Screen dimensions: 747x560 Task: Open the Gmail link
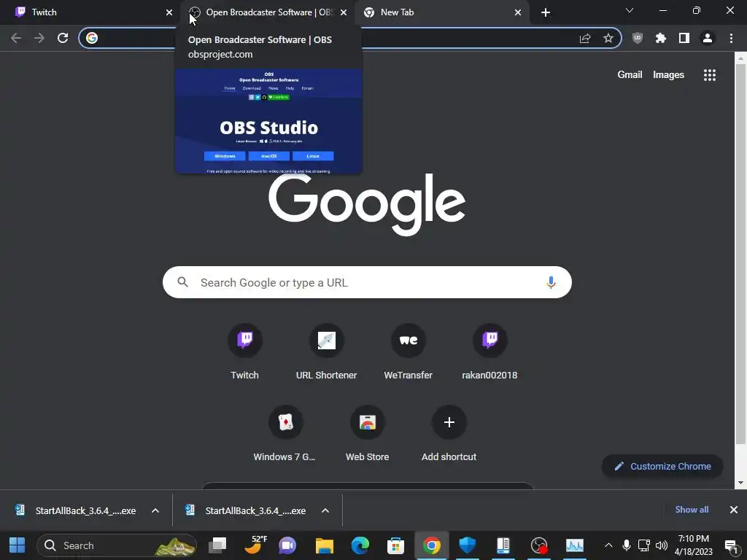(x=630, y=75)
